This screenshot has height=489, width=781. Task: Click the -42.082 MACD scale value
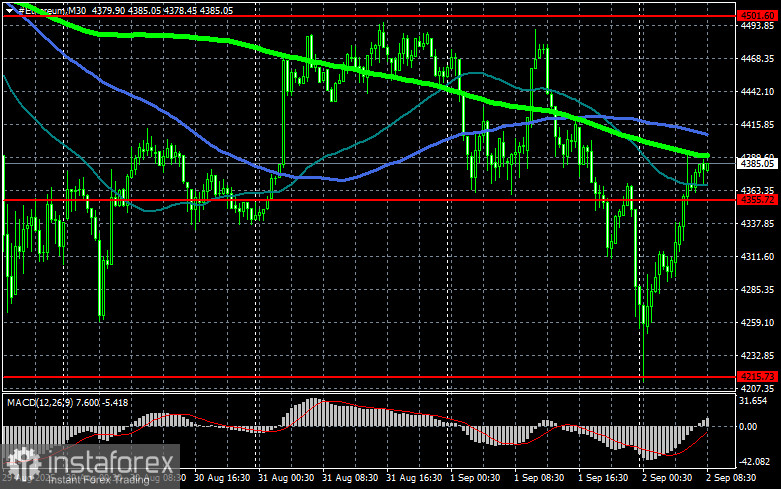point(755,462)
